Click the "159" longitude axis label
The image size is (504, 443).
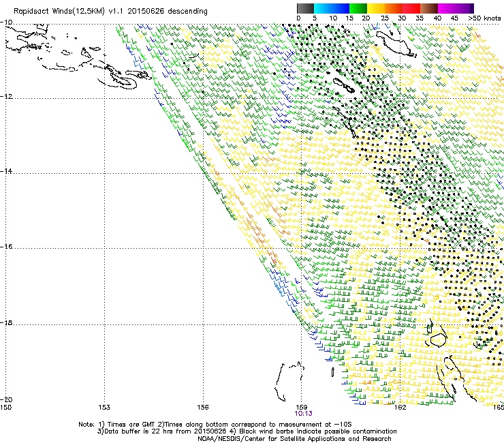[302, 408]
